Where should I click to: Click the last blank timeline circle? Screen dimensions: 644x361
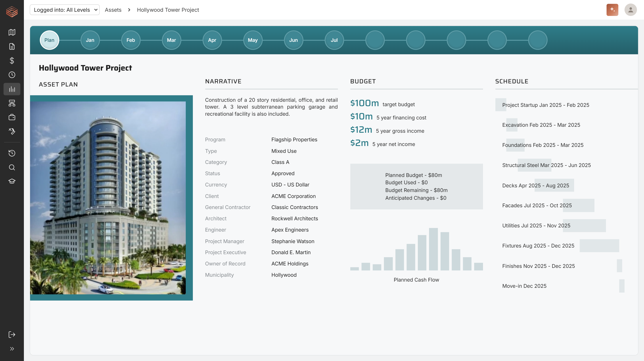coord(538,40)
